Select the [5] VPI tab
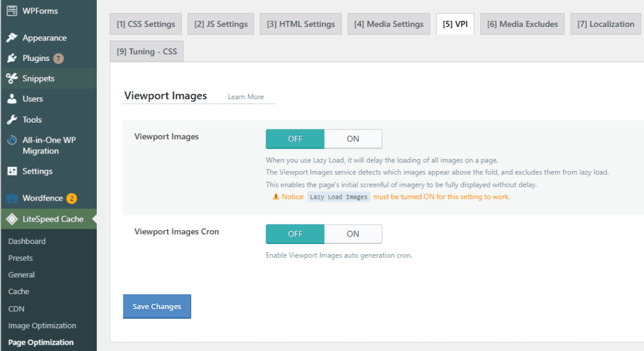Screen dimensions: 644x351 coord(455,24)
